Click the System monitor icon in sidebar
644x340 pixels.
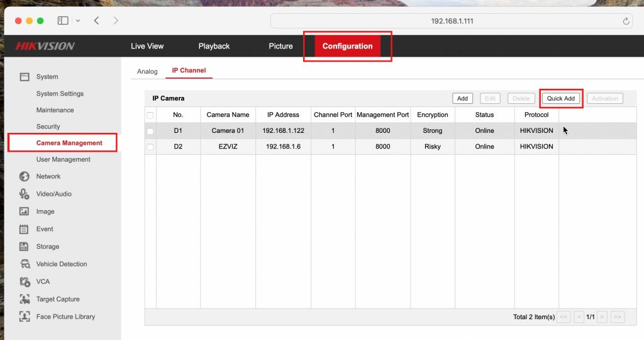click(25, 77)
